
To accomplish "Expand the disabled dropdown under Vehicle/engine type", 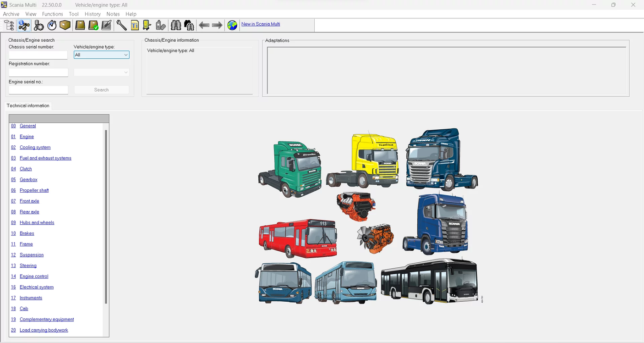I will point(126,72).
